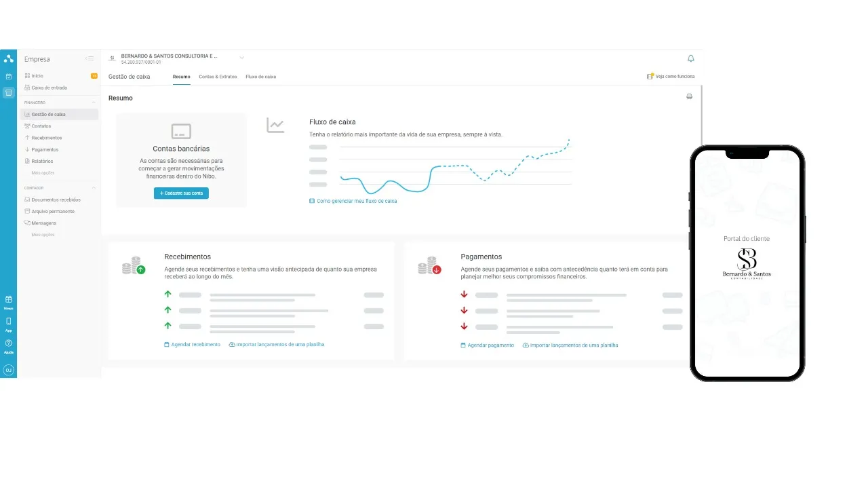Collapse the Contador section
This screenshot has width=868, height=488.
click(x=94, y=188)
